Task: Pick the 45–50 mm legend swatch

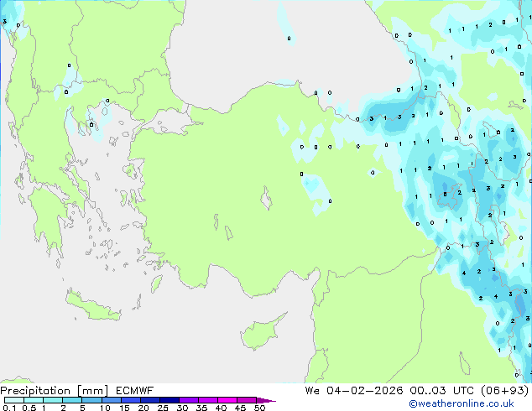Action: [247, 400]
